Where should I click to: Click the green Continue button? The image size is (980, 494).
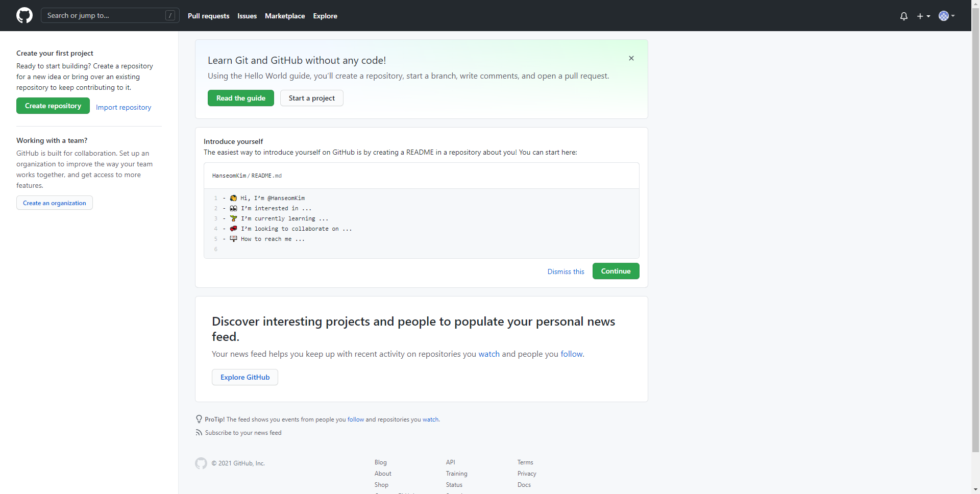click(616, 271)
